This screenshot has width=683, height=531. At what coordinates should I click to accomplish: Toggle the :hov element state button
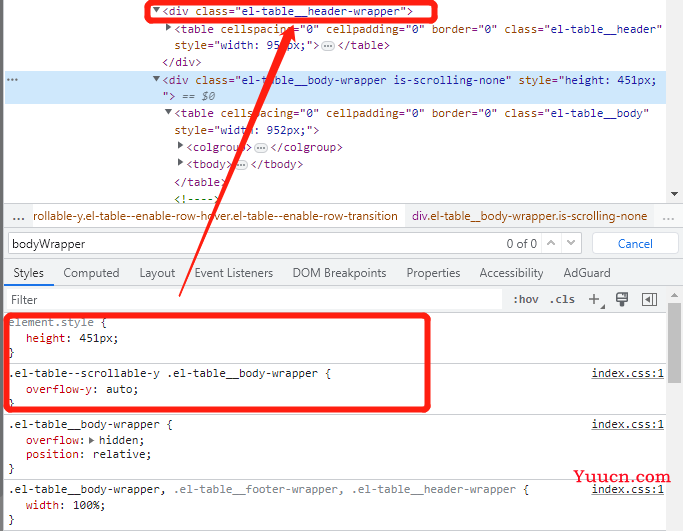click(x=525, y=300)
